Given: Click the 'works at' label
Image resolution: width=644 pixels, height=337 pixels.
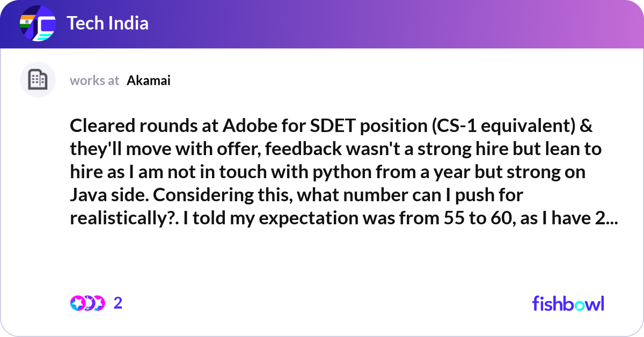Looking at the screenshot, I should [x=94, y=80].
